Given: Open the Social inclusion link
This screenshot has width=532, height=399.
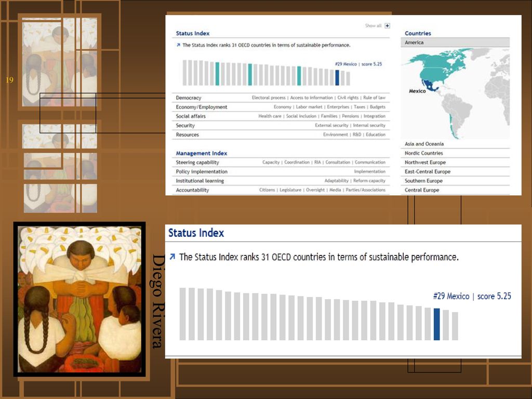Looking at the screenshot, I should tap(301, 116).
